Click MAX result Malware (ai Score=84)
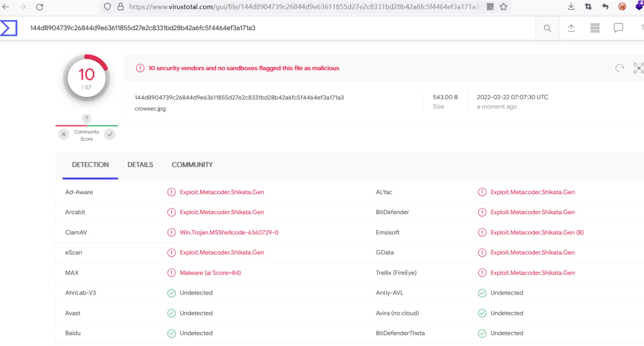The height and width of the screenshot is (346, 644). tap(210, 273)
